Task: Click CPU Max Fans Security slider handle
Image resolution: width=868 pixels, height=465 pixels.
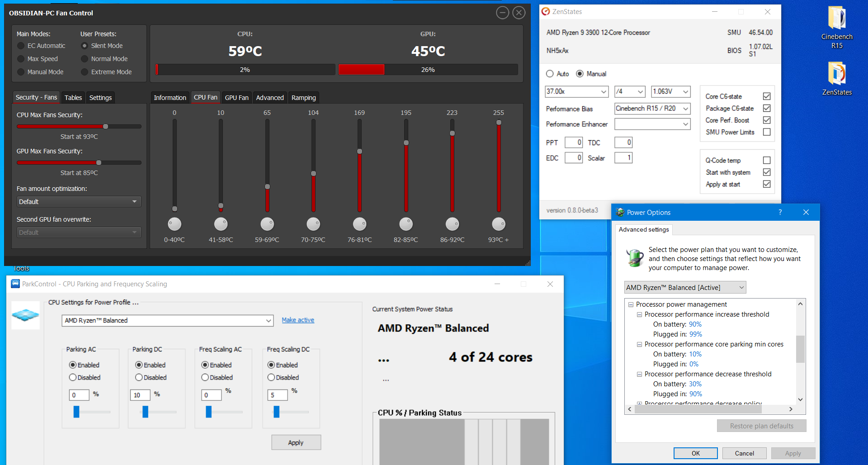Action: coord(105,126)
